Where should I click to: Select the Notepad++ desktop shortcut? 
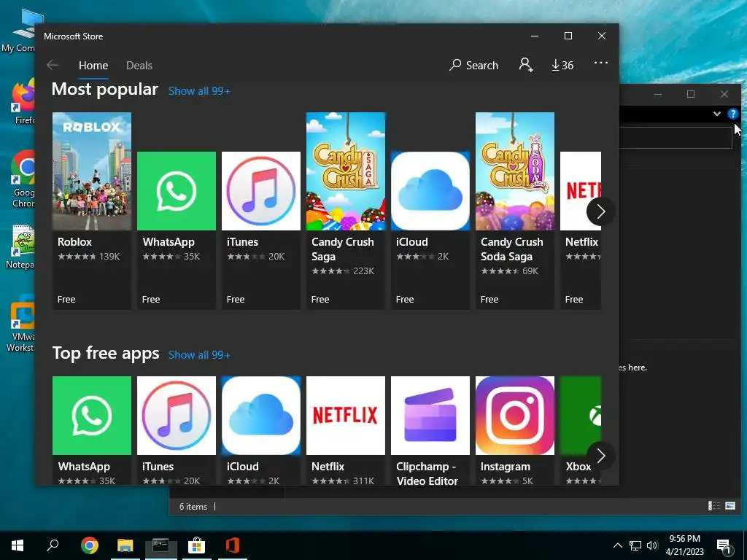21,247
